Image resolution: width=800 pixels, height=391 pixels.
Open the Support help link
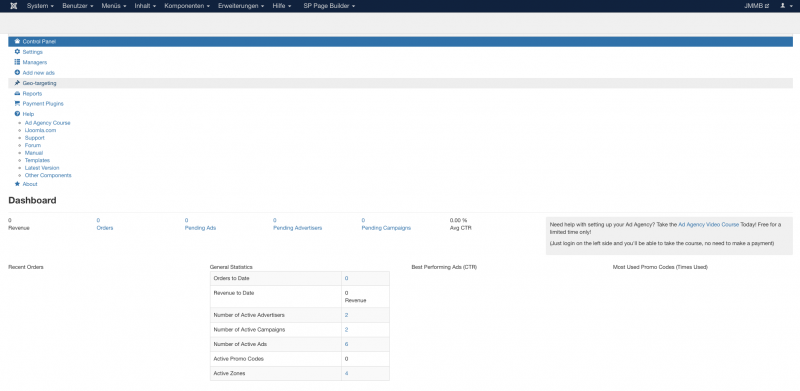(34, 138)
